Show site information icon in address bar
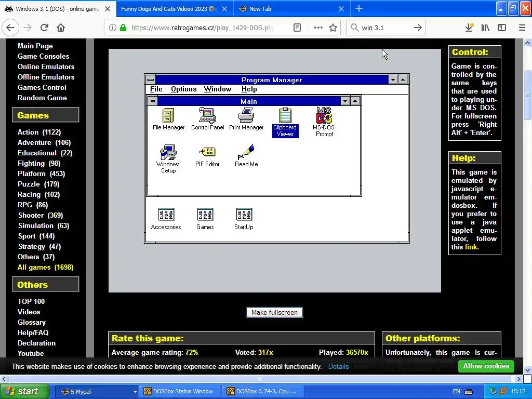Screen dimensions: 532x399 (x=112, y=28)
